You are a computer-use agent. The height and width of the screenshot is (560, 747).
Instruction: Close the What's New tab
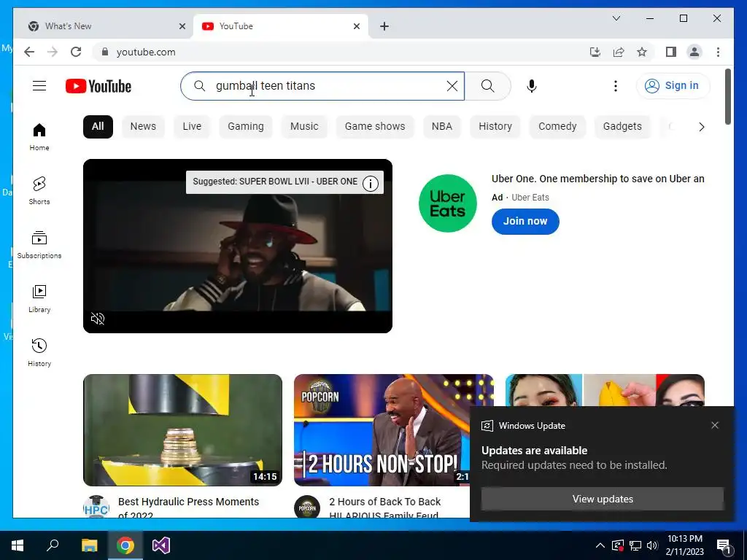[182, 26]
